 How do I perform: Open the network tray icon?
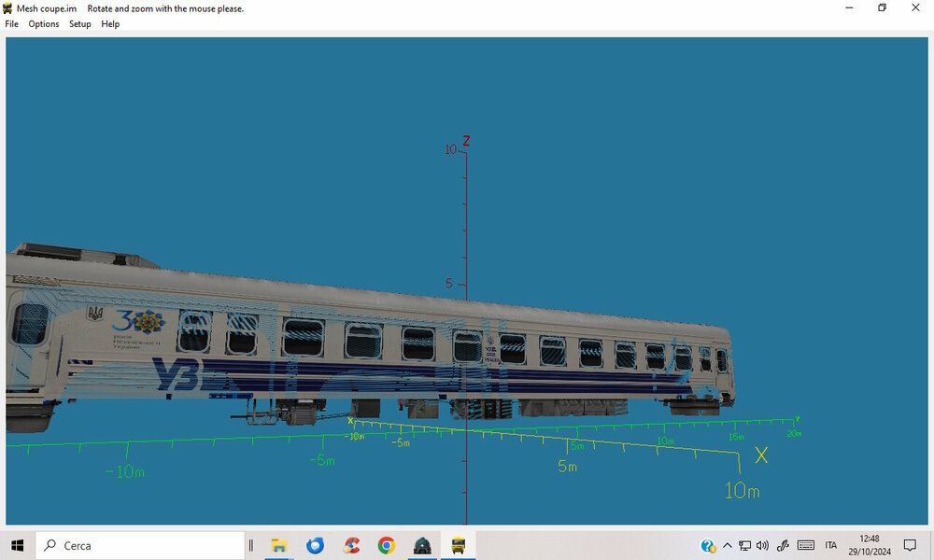pos(744,545)
